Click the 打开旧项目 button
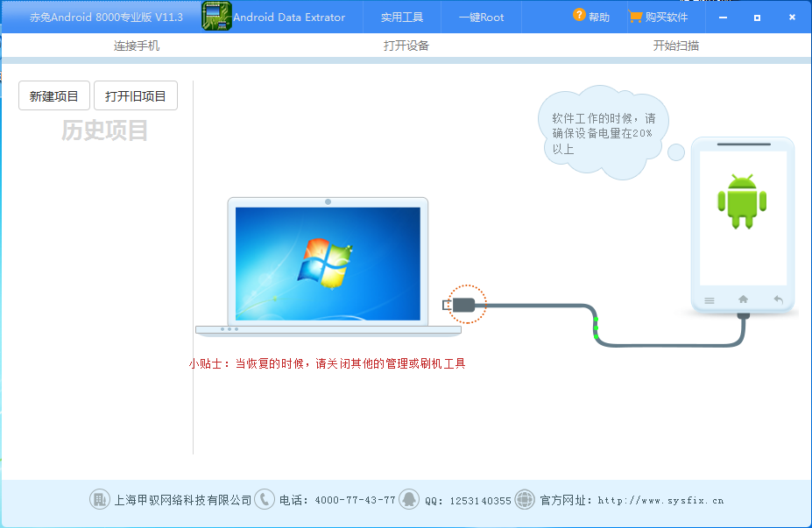The width and height of the screenshot is (812, 528). click(x=136, y=95)
